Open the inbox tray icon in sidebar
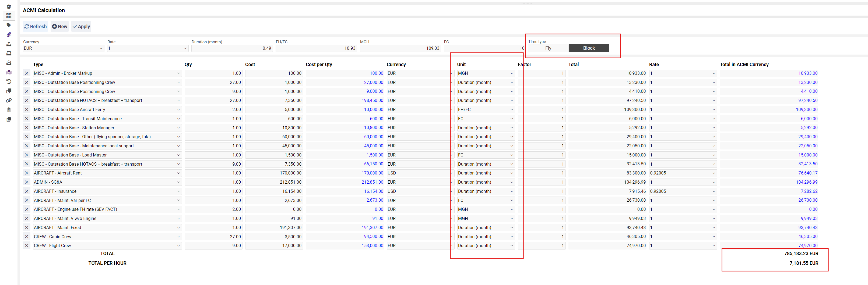This screenshot has width=868, height=285. pos(9,53)
